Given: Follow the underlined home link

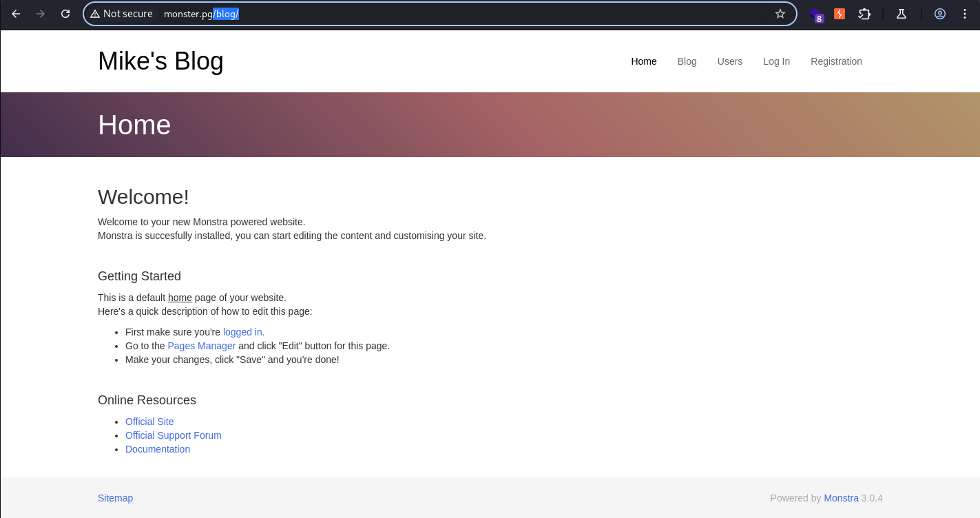Looking at the screenshot, I should click(180, 298).
